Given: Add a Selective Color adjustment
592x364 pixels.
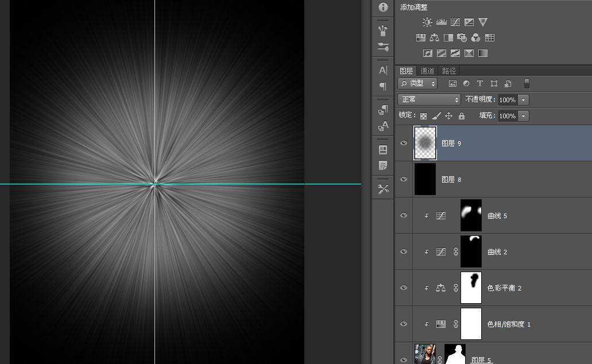Looking at the screenshot, I should click(x=469, y=53).
